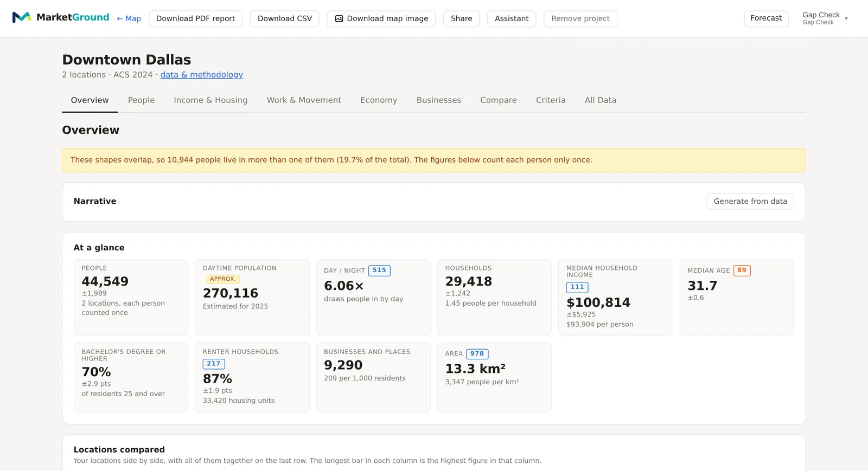Click Remove project button
868x471 pixels.
click(x=580, y=18)
